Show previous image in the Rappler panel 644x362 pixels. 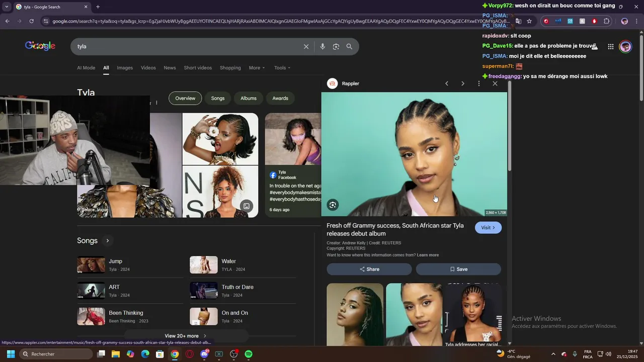coord(446,83)
